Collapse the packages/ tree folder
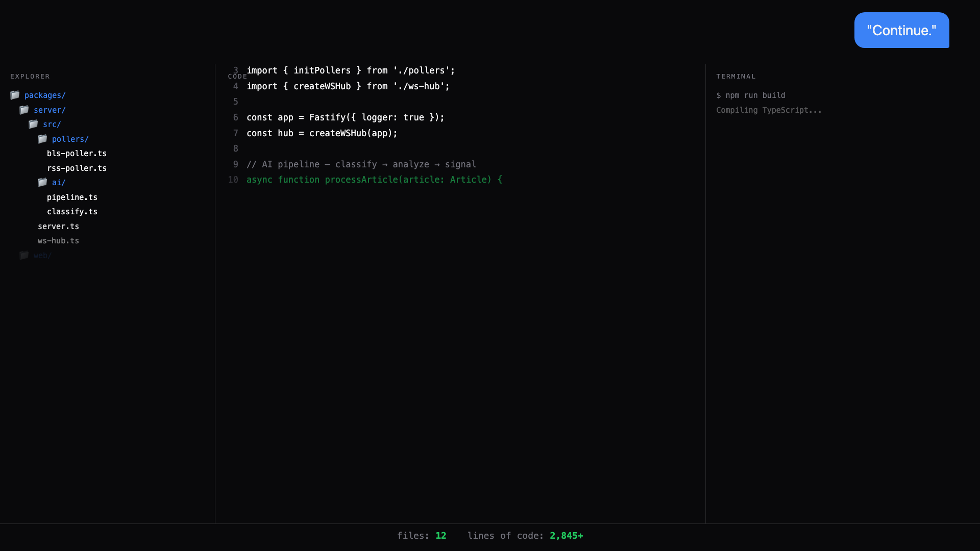 click(x=45, y=95)
